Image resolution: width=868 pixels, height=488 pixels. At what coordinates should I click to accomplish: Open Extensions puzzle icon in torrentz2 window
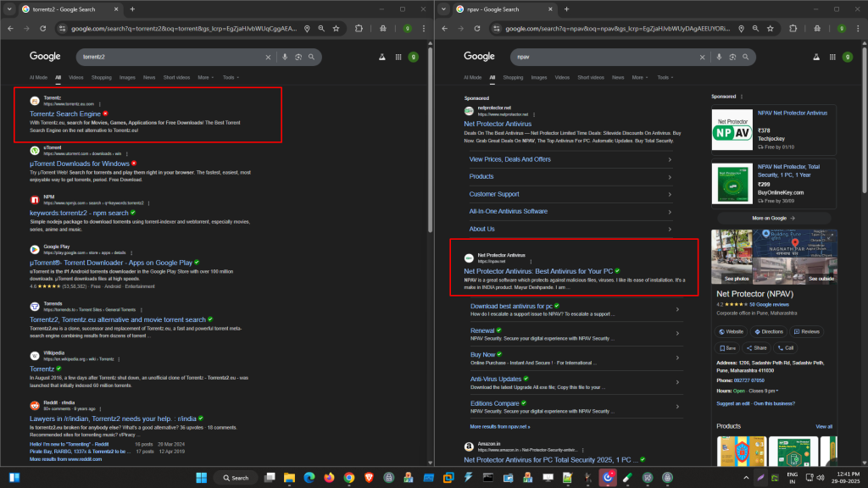pos(358,28)
